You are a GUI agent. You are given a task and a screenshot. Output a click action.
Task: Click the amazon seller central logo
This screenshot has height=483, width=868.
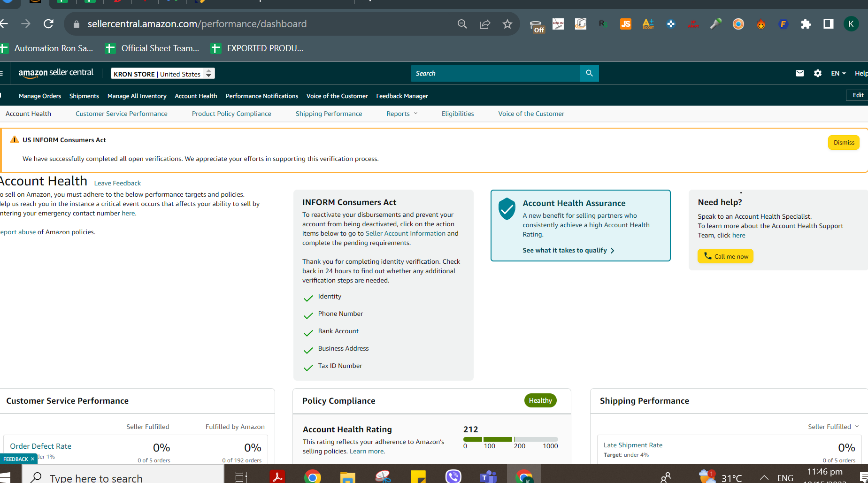click(x=56, y=73)
